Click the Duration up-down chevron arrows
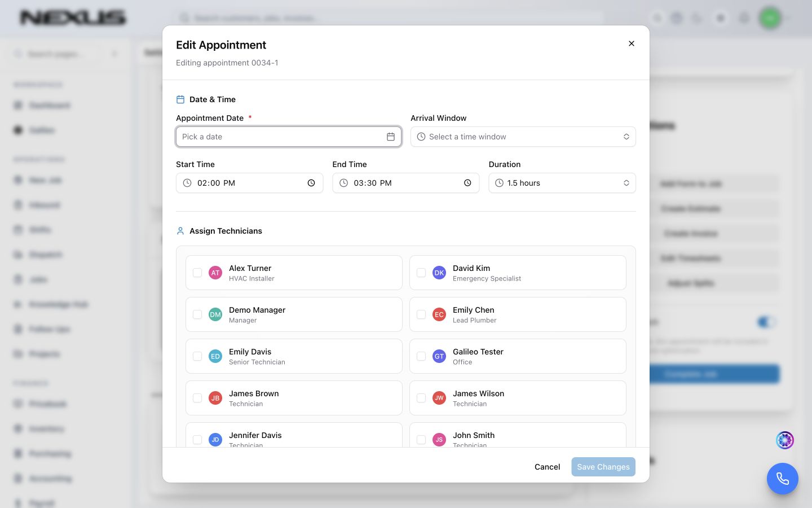Image resolution: width=812 pixels, height=508 pixels. click(626, 183)
